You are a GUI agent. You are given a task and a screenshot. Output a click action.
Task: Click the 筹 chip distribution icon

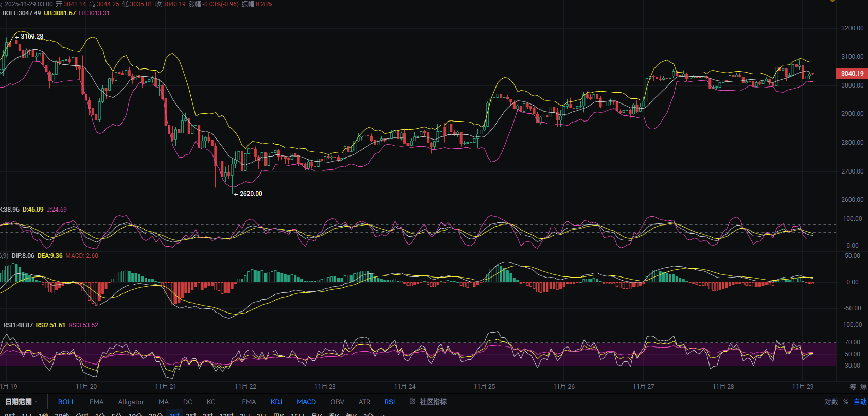[853, 386]
